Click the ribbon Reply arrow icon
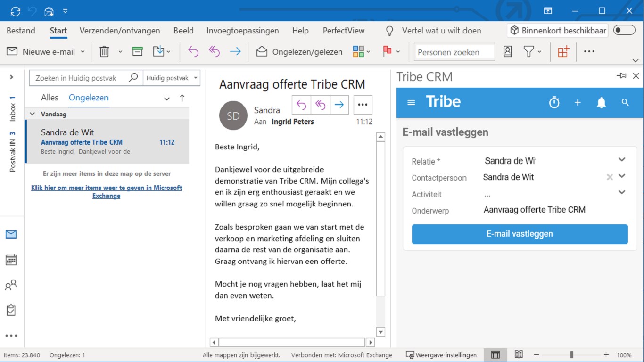The image size is (644, 362). point(193,52)
